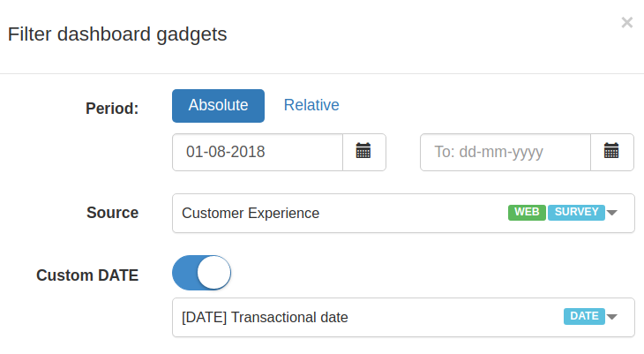
Task: Focus the To: dd-mm-yyyy date field
Action: [x=505, y=152]
